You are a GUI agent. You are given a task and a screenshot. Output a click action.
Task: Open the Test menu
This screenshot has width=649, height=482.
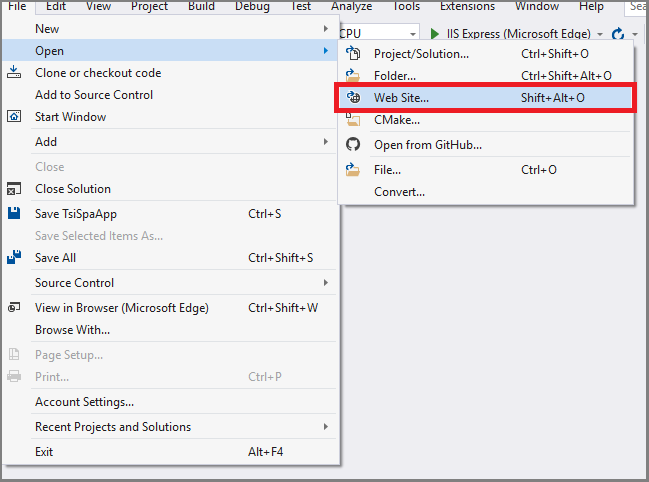point(301,6)
